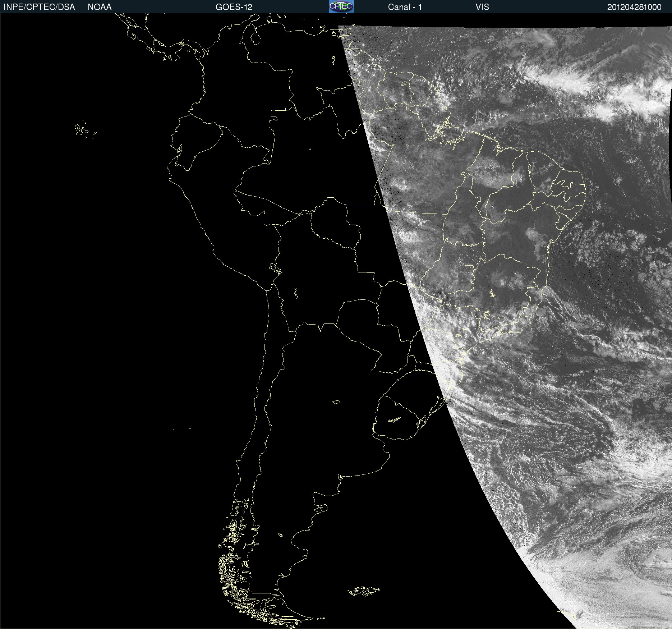The height and width of the screenshot is (629, 672).
Task: Click the GOES-12 satellite label
Action: (234, 7)
